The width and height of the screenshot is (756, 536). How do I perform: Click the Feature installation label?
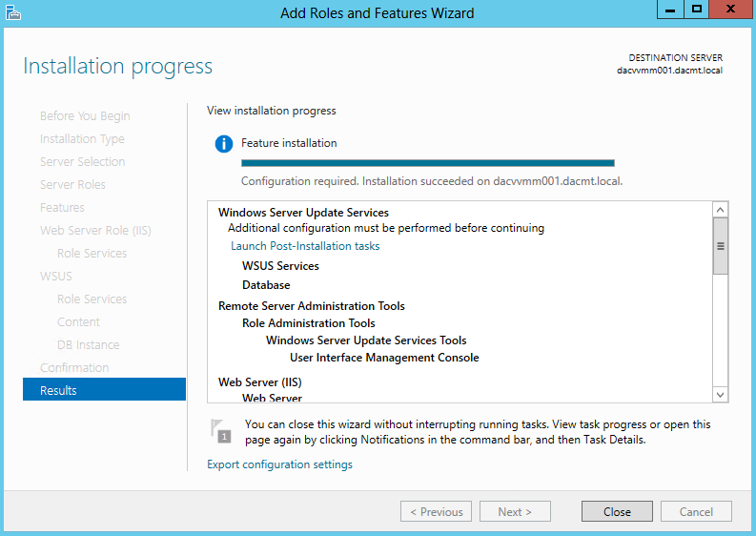289,143
